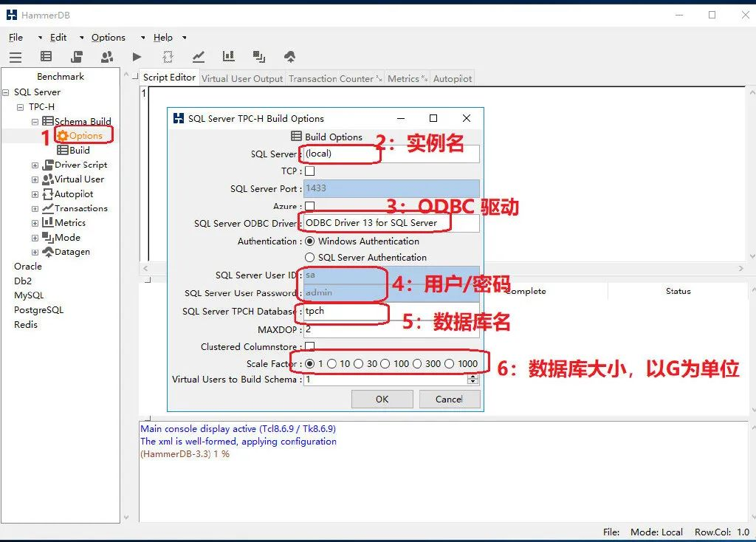The width and height of the screenshot is (756, 542).
Task: Click the Virtual Users to Build Schema stepper
Action: click(x=472, y=380)
